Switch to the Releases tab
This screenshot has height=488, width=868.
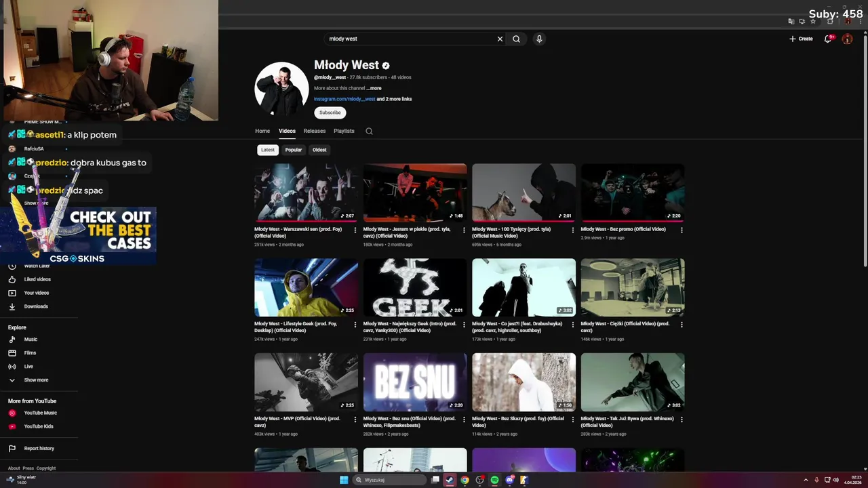315,131
